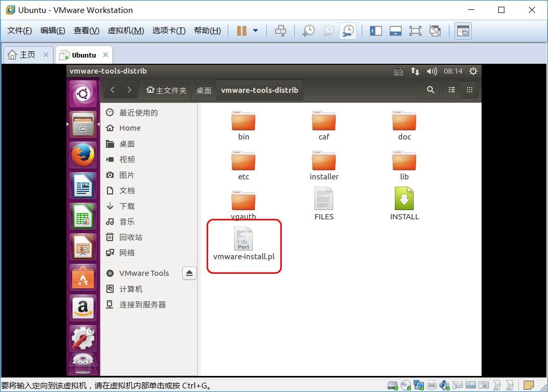
Task: Close the Ubuntu tab
Action: (105, 55)
